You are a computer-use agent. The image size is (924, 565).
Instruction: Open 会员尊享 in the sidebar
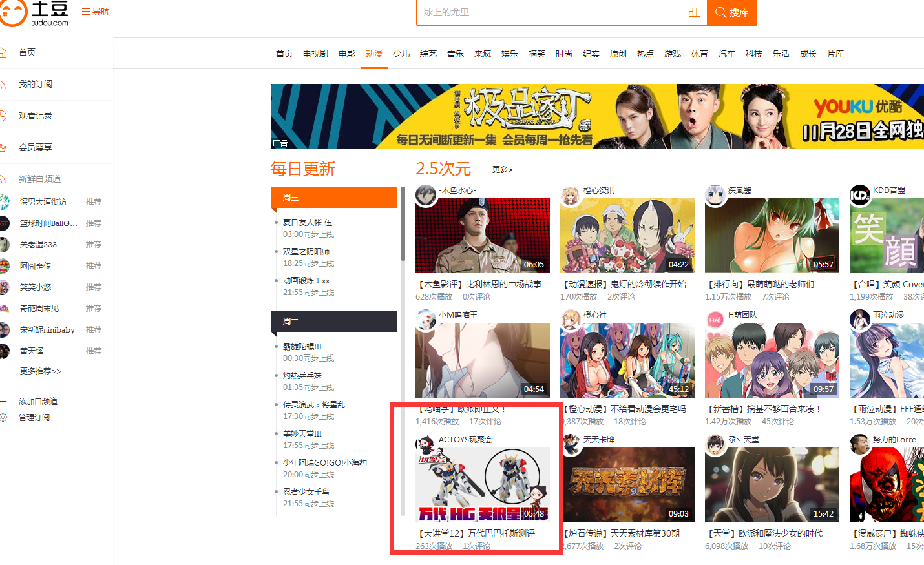coord(35,147)
